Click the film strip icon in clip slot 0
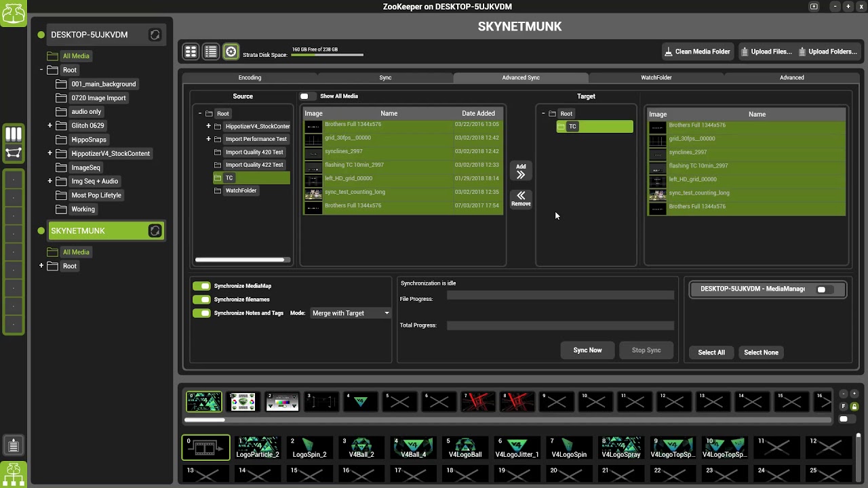Image resolution: width=868 pixels, height=488 pixels. tap(205, 448)
